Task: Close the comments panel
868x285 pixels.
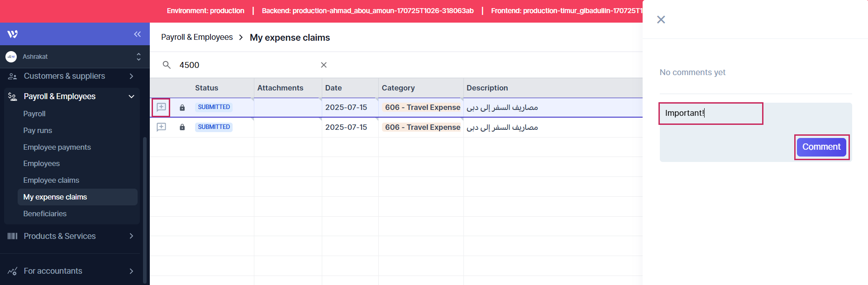Action: (661, 19)
